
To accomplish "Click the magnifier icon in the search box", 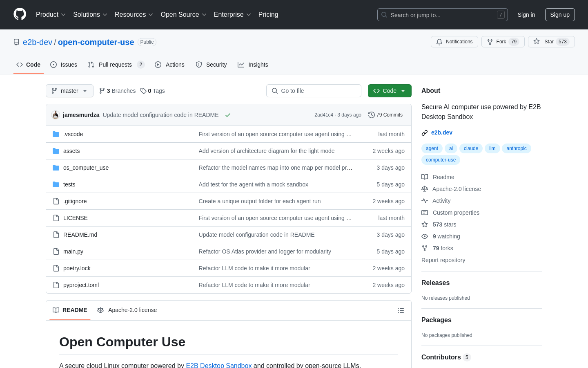I will [384, 15].
